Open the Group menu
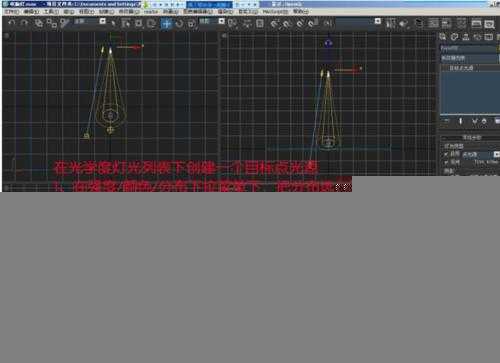 tap(69, 12)
